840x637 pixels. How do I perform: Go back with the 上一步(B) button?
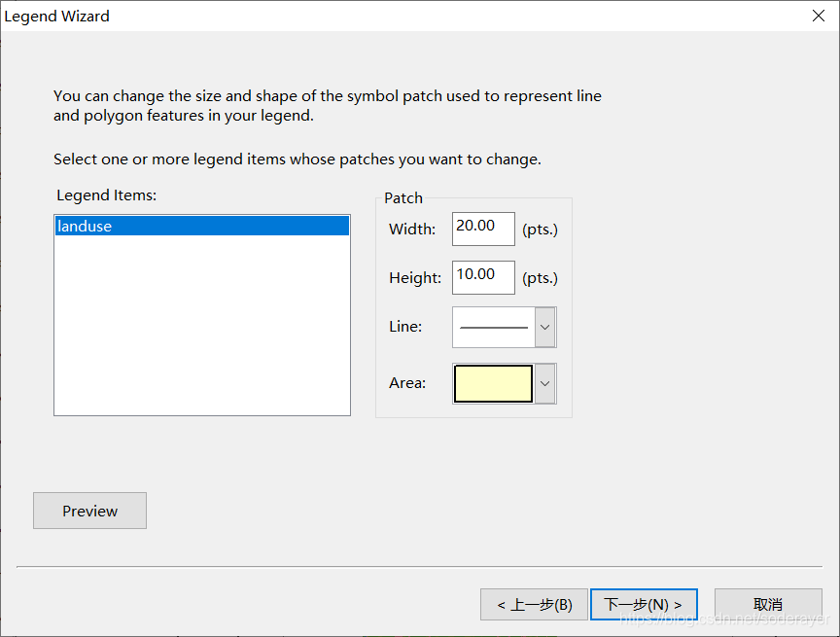click(x=534, y=604)
